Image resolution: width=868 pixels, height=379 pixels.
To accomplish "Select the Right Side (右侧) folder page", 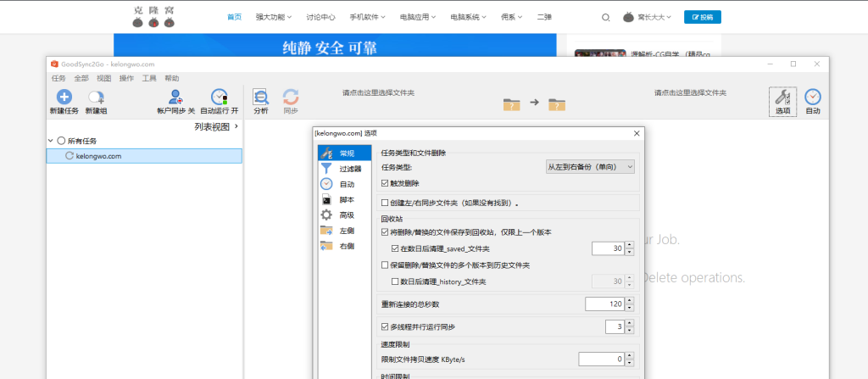I will [x=343, y=246].
